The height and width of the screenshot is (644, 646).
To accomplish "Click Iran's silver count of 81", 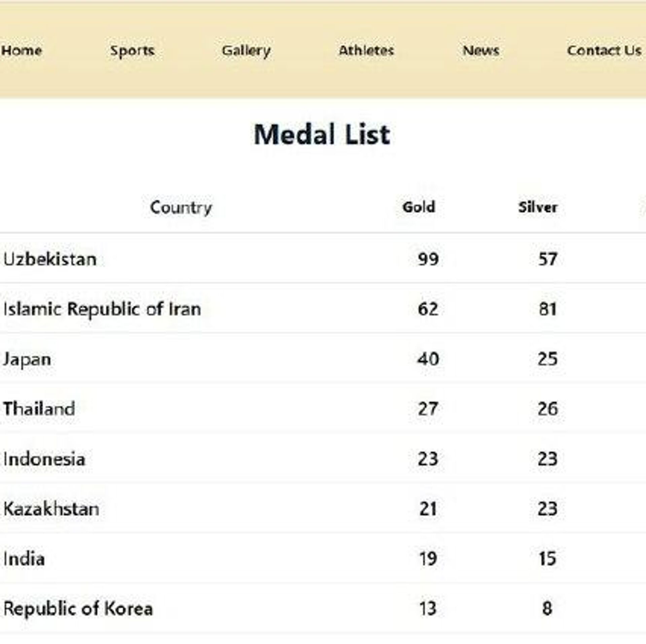I will click(x=548, y=309).
